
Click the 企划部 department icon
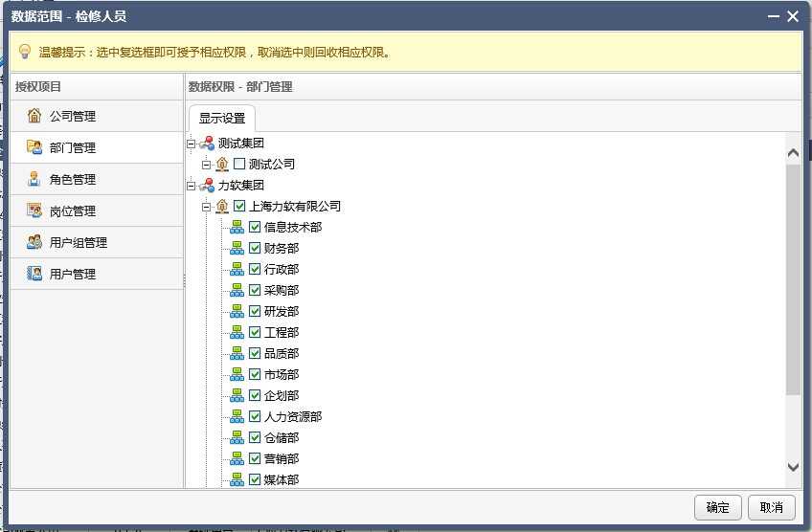(x=237, y=395)
